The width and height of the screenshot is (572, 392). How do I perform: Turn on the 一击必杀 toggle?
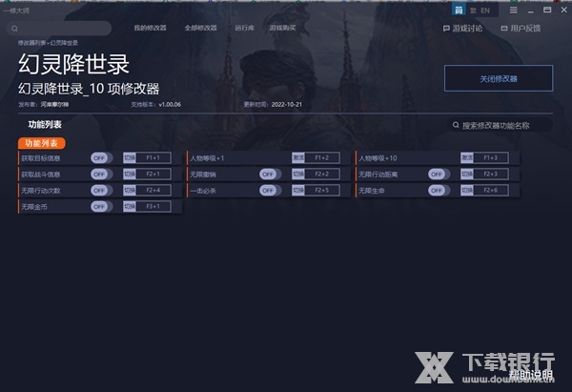(271, 190)
